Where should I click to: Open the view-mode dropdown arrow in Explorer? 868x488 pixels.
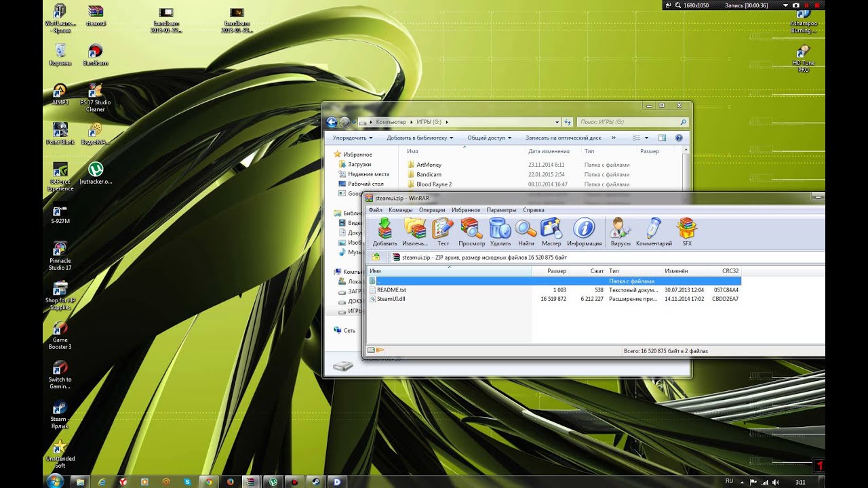point(646,138)
